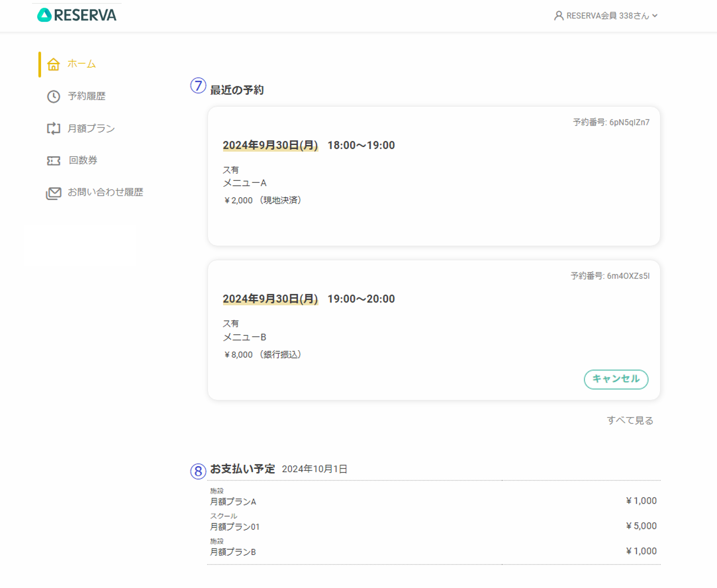The height and width of the screenshot is (588, 717).
Task: Select 月額プラン in the sidebar
Action: pyautogui.click(x=91, y=128)
